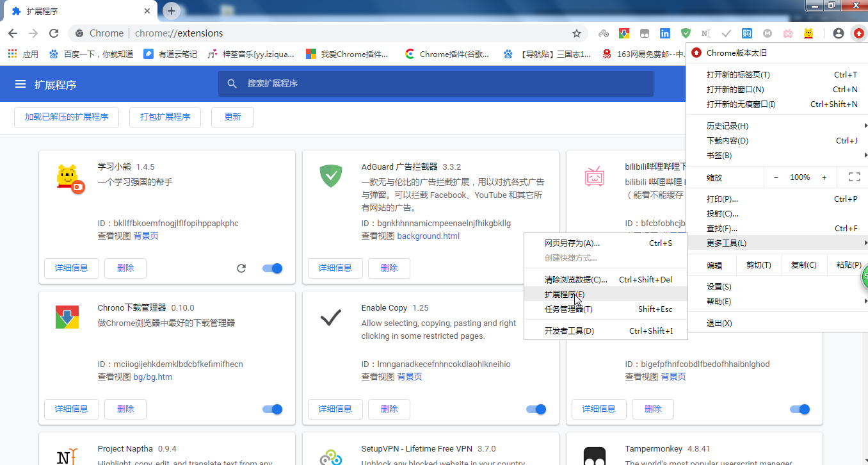Select 任务管理器(T) in submenu
Screen dimensions: 868x465
606,309
